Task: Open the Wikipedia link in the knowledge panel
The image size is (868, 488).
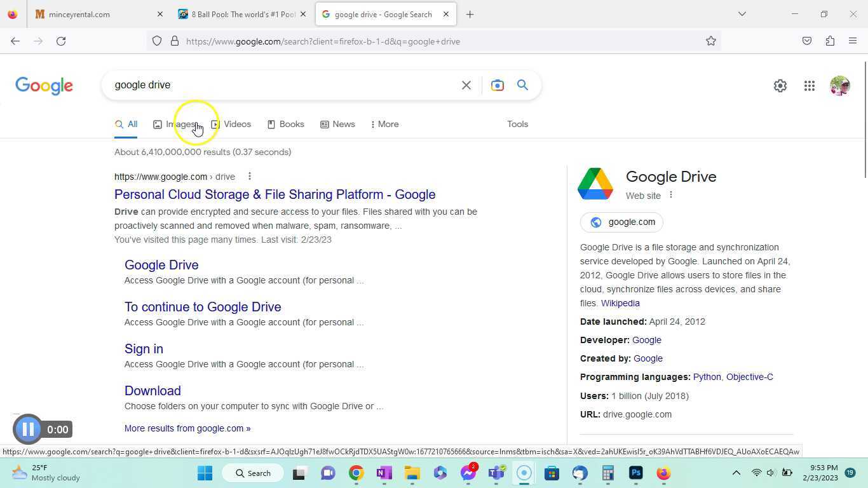Action: tap(620, 303)
